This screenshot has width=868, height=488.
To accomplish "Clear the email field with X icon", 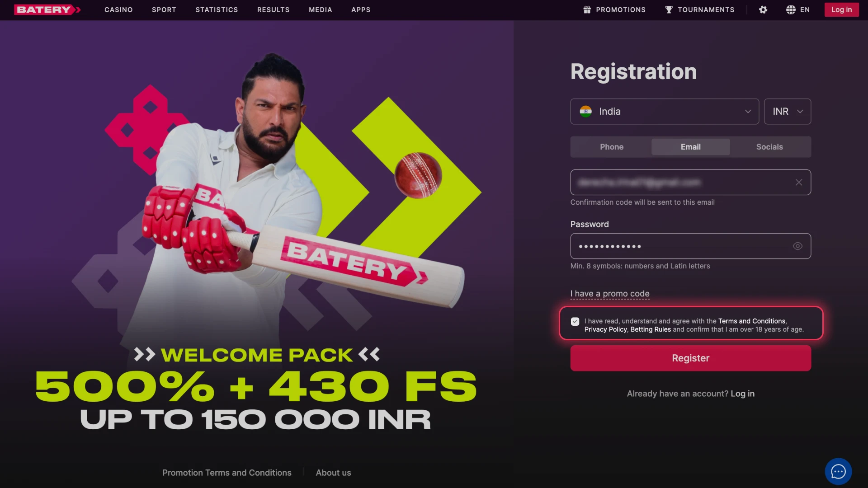I will 799,182.
